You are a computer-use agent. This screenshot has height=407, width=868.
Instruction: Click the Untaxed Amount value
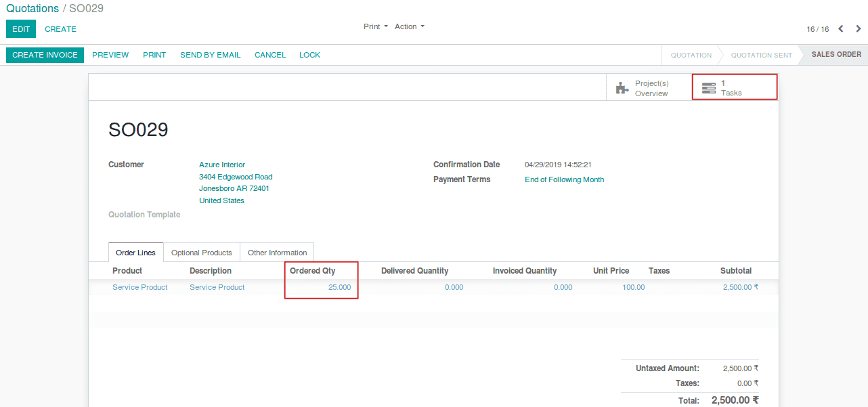(x=741, y=368)
